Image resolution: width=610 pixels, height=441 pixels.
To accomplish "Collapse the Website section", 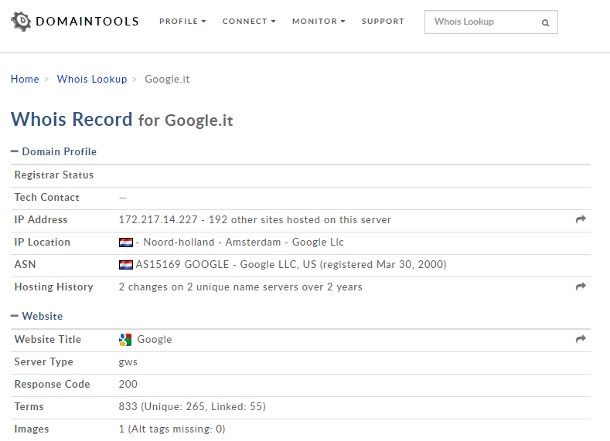I will [37, 316].
